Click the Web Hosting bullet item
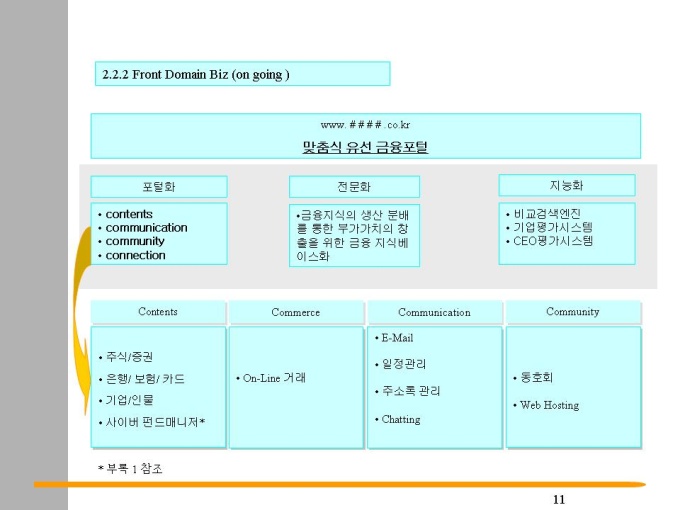 pos(546,405)
